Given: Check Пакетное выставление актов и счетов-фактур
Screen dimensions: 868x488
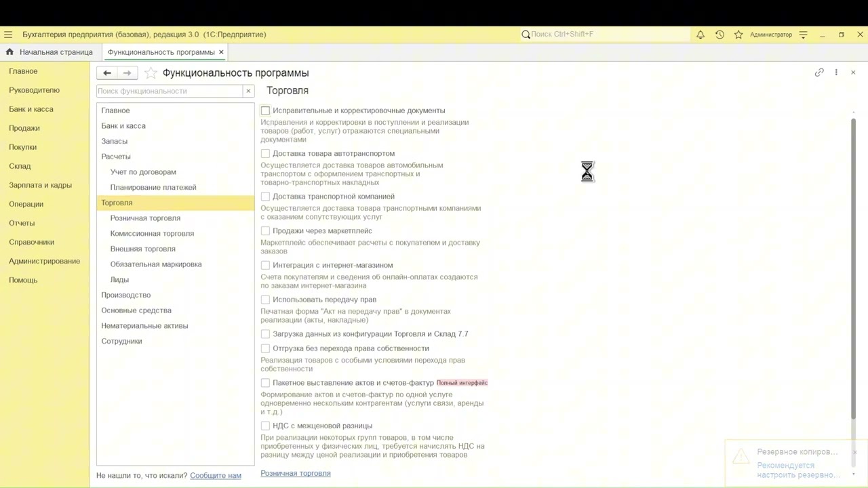Looking at the screenshot, I should pos(265,383).
